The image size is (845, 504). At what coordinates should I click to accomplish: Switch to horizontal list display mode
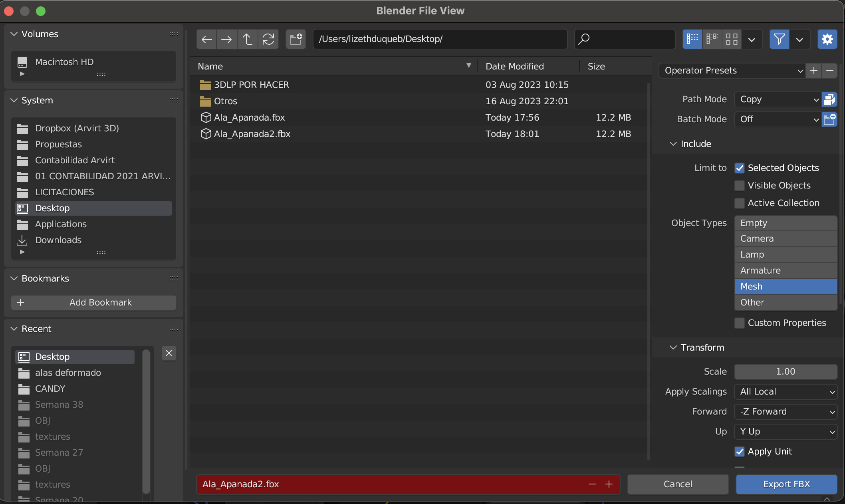(712, 39)
